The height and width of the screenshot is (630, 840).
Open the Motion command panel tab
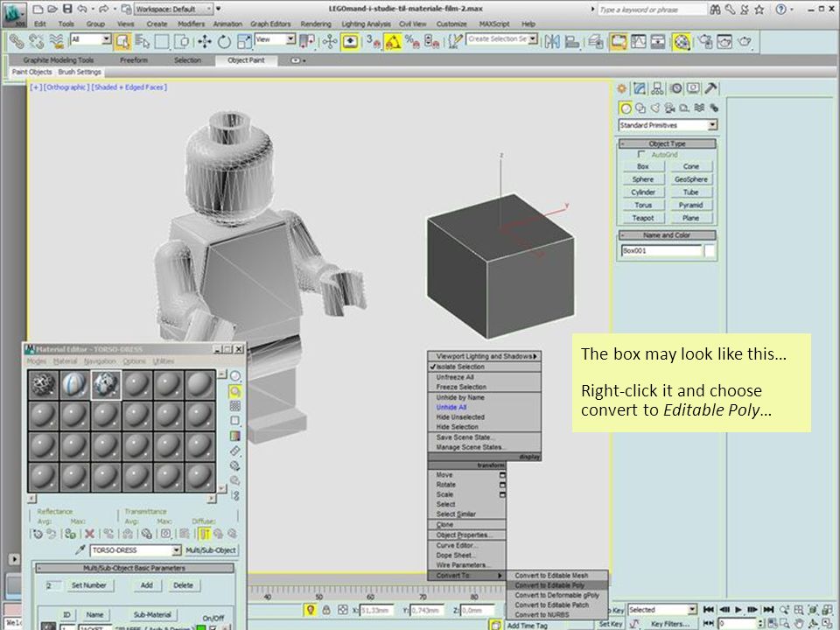[676, 88]
